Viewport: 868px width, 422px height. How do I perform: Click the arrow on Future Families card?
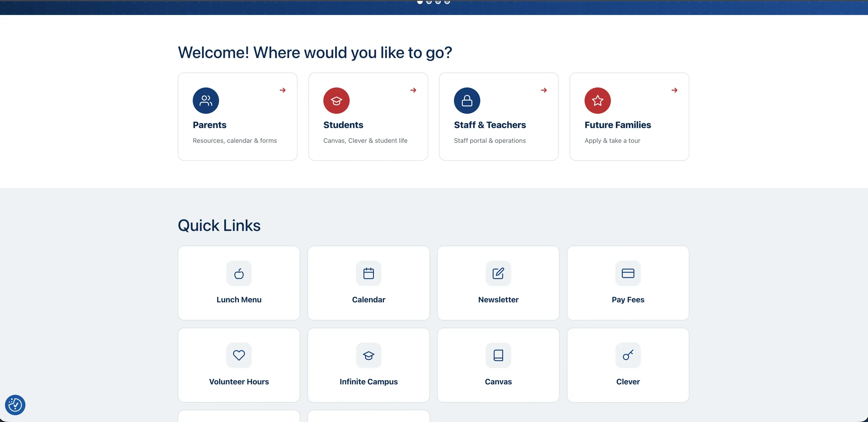[x=674, y=90]
